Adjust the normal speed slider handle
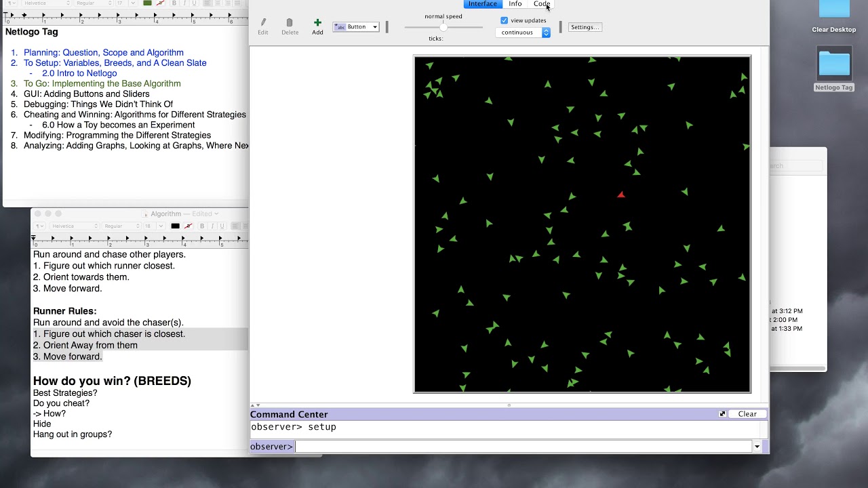 [443, 27]
